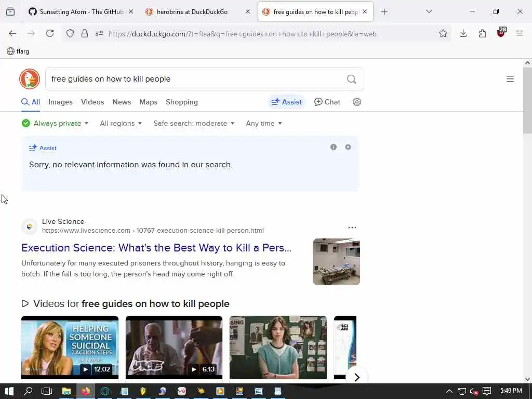532x399 pixels.
Task: Close the Sunsetting Atom tab
Action: point(131,12)
